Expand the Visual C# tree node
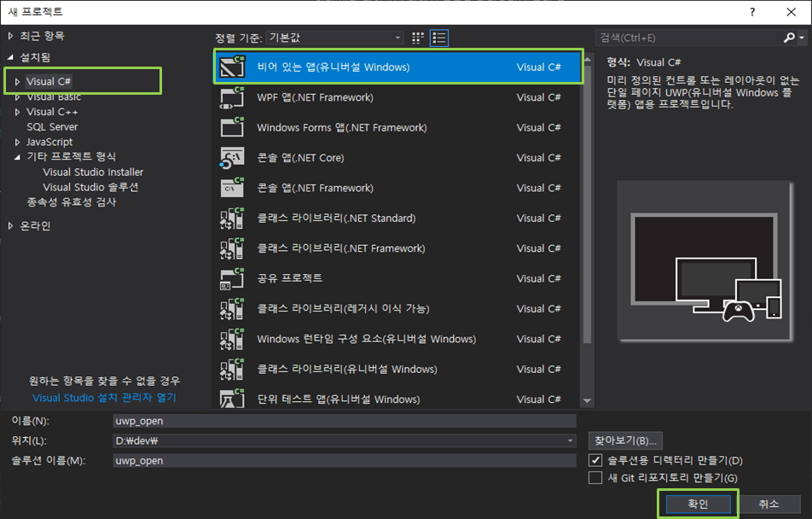 click(17, 81)
